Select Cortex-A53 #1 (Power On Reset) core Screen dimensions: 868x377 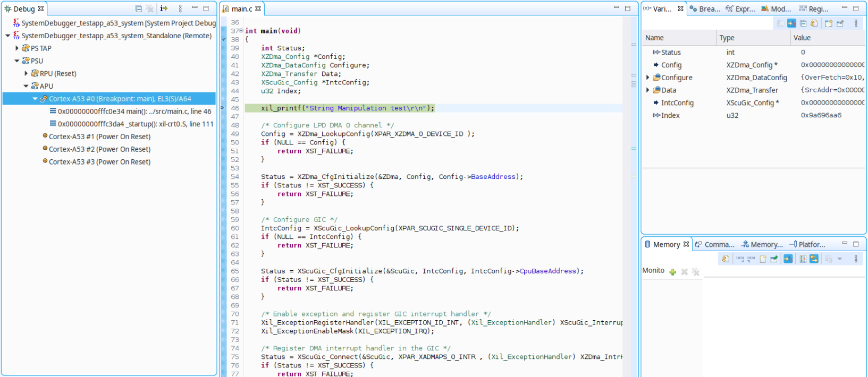point(99,136)
